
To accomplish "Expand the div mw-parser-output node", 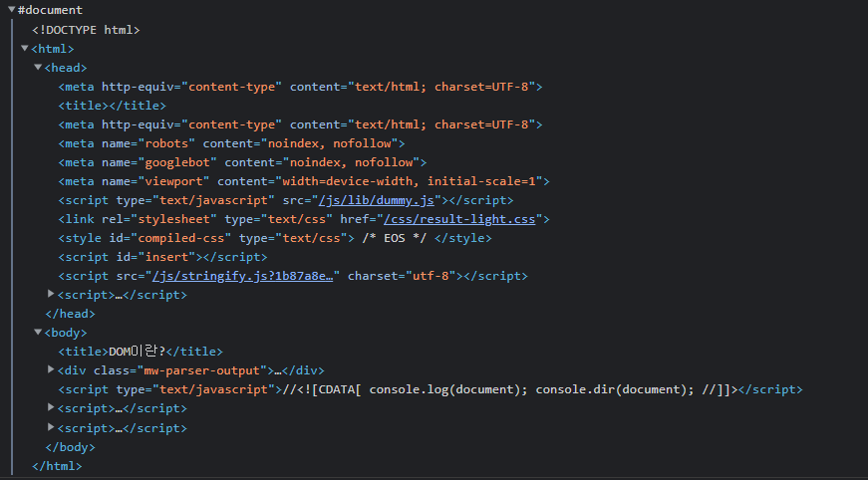I will click(51, 369).
